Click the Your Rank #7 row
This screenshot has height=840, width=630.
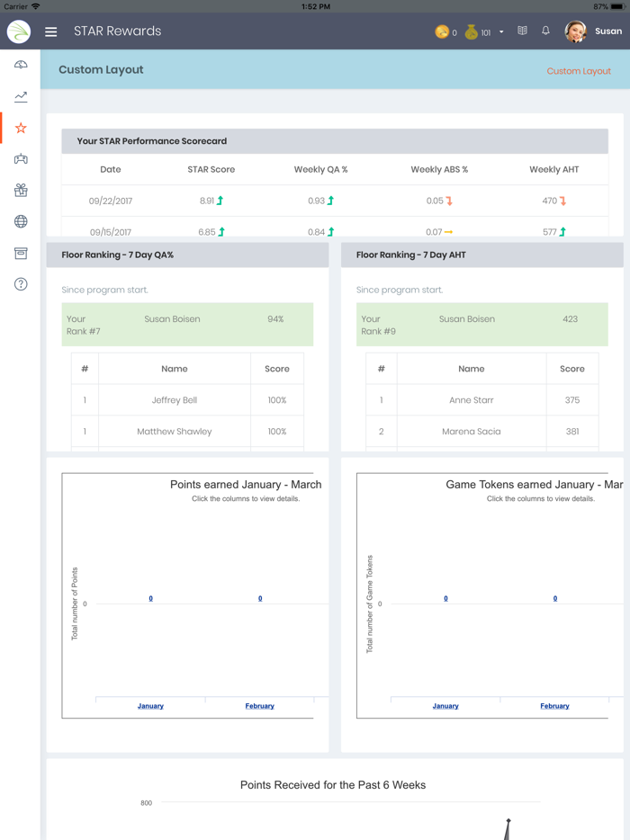tap(187, 325)
